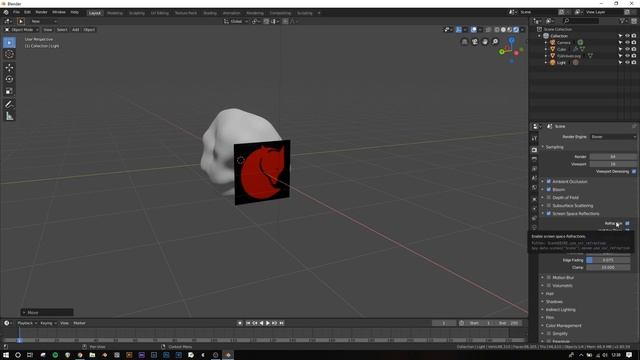This screenshot has width=640, height=360.
Task: Open the Tool properties tab
Action: point(534,139)
